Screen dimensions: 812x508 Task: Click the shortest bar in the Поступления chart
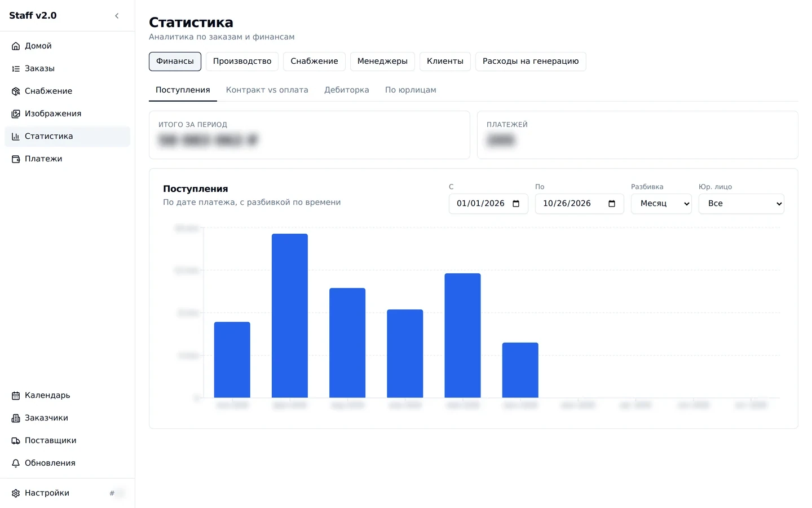tap(520, 370)
